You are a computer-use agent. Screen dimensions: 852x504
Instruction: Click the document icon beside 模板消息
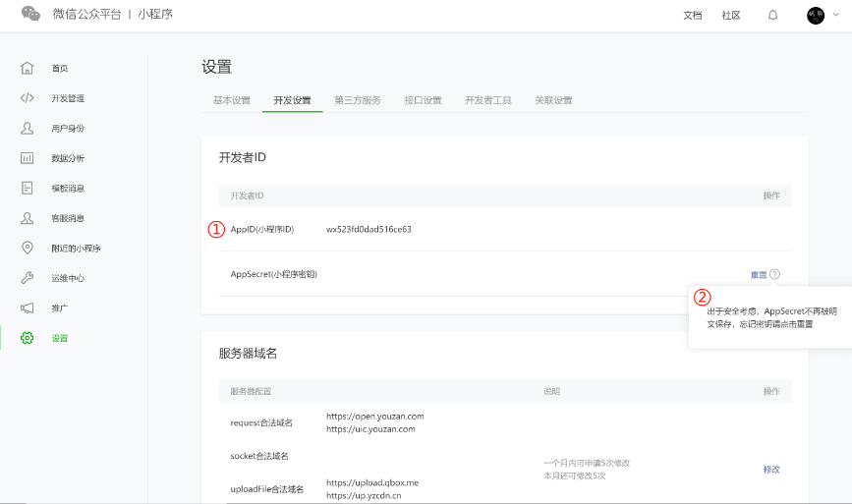[x=28, y=188]
